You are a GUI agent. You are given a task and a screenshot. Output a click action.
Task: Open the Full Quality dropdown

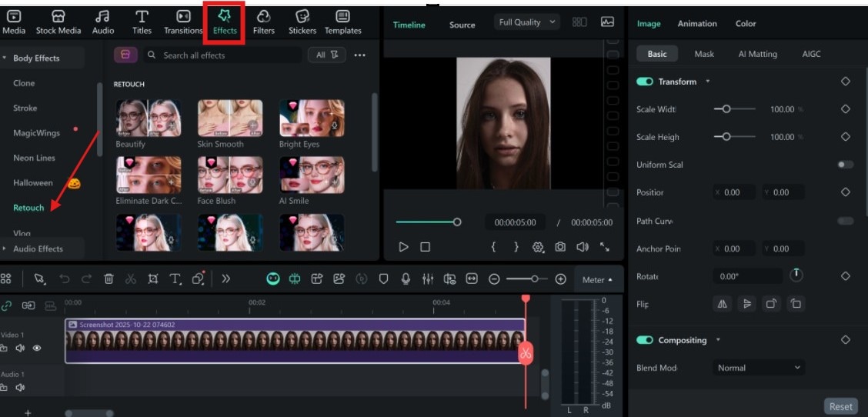pos(526,22)
